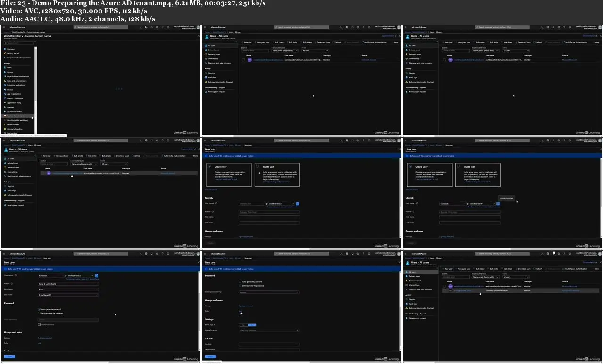Choose Let me create password in Block sign in frame
The height and width of the screenshot is (364, 603).
[240, 286]
